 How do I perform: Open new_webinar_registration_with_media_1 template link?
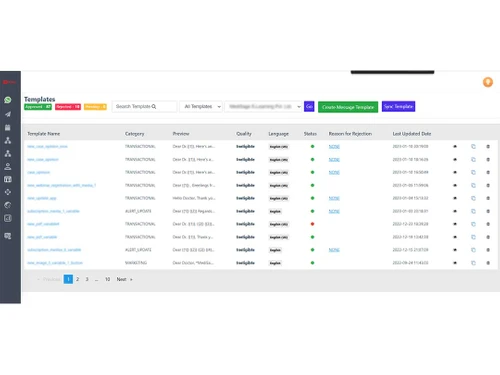[x=61, y=185]
